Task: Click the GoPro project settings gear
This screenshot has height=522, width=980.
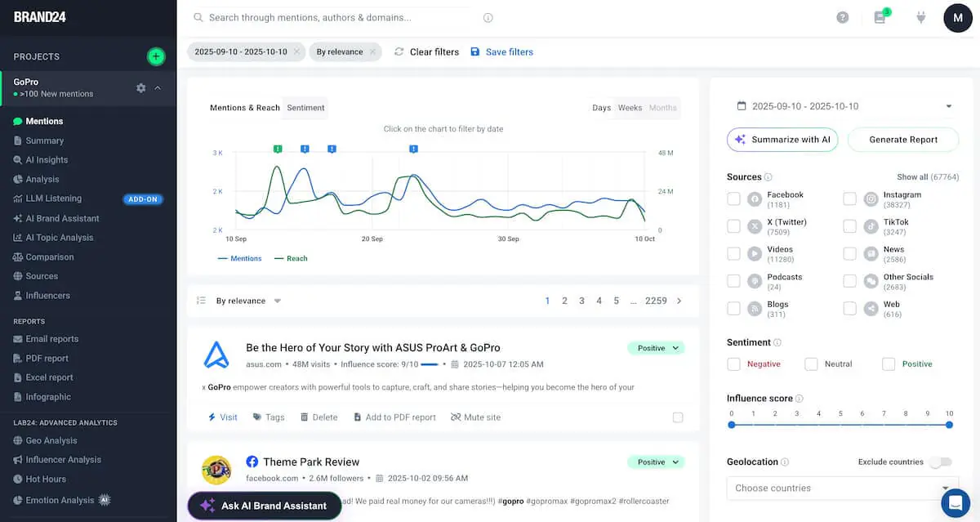Action: (141, 87)
